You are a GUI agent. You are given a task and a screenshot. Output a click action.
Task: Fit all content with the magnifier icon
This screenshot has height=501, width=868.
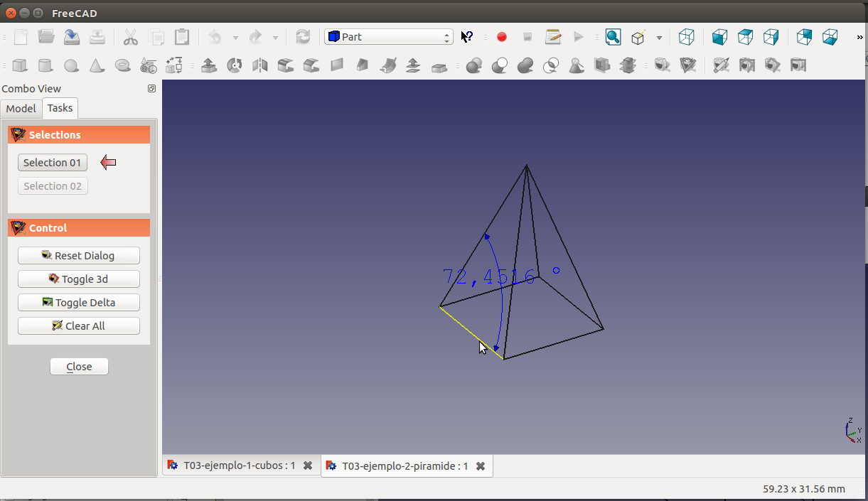tap(613, 37)
